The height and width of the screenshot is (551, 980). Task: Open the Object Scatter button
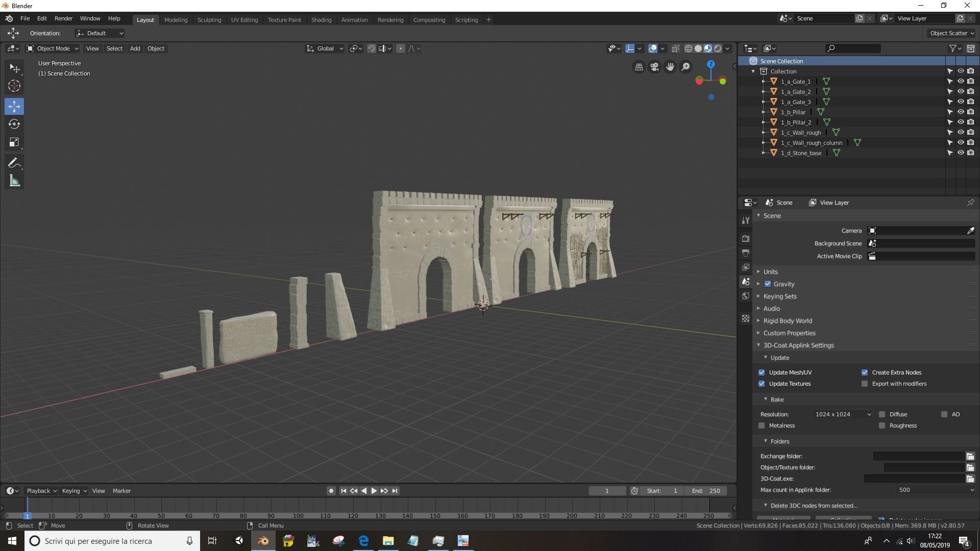click(x=951, y=33)
